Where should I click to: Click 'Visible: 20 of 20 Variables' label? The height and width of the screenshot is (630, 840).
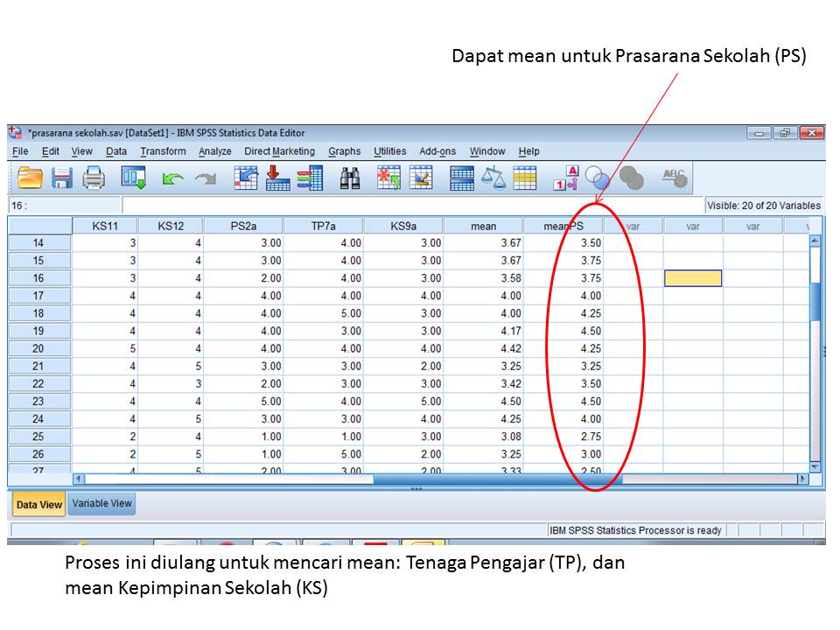[x=763, y=205]
